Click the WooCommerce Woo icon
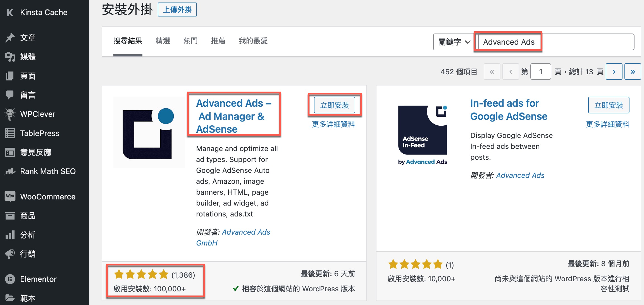The image size is (644, 305). tap(10, 196)
